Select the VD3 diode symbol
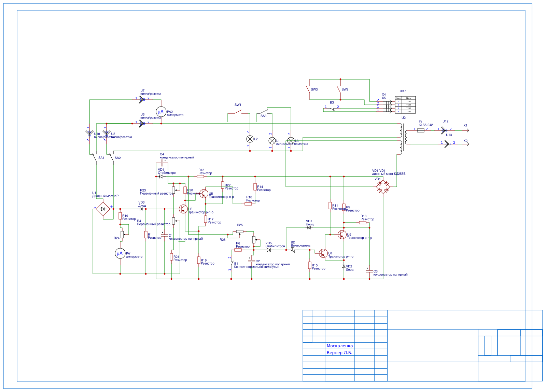 pos(141,209)
